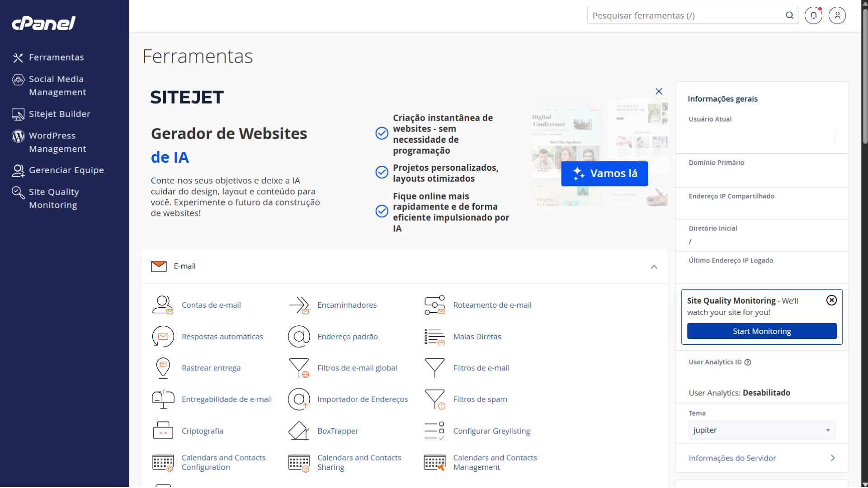This screenshot has width=868, height=488.
Task: Click the Rastrear entrega pin icon
Action: (x=163, y=368)
